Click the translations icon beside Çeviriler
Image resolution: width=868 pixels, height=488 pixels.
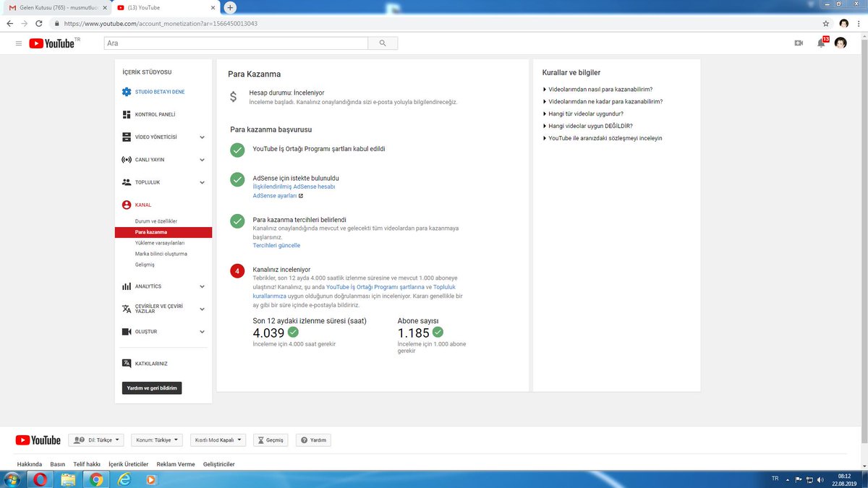[127, 309]
